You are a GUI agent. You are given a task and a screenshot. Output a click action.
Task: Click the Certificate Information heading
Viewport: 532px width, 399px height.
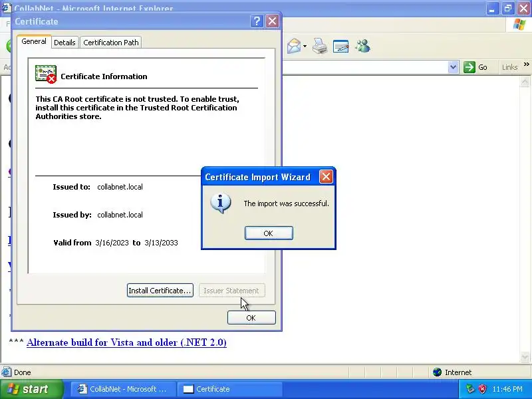pos(104,76)
